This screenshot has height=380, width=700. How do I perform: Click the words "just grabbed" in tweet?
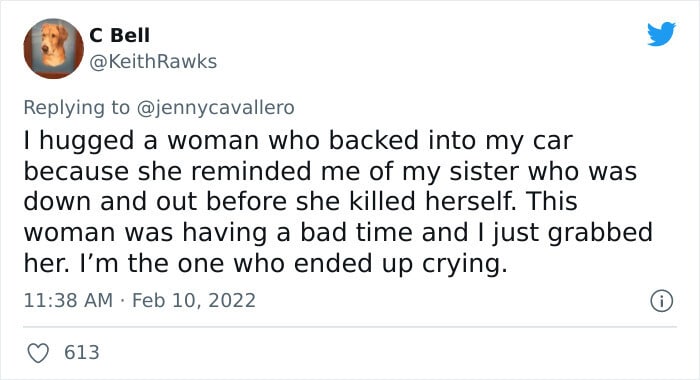coord(573,233)
